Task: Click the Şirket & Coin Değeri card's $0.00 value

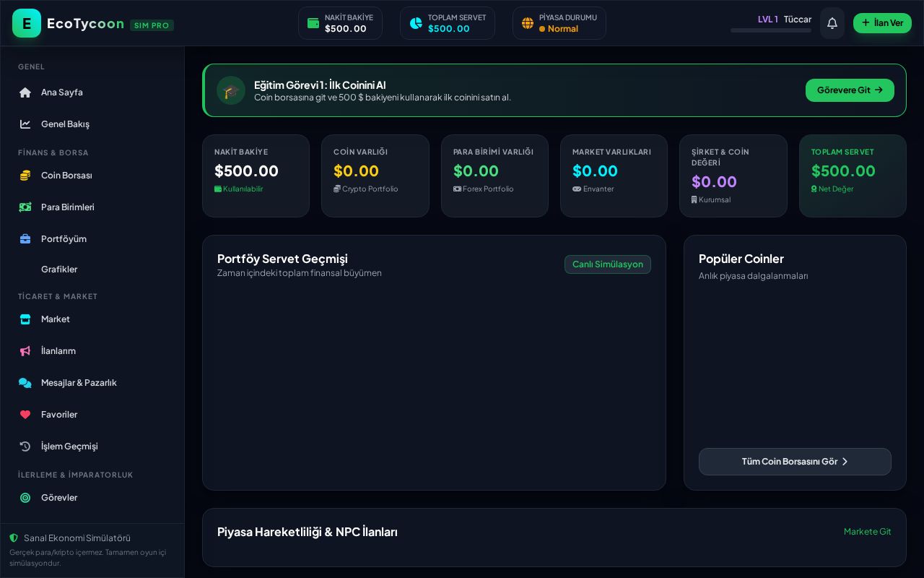Action: pos(714,182)
